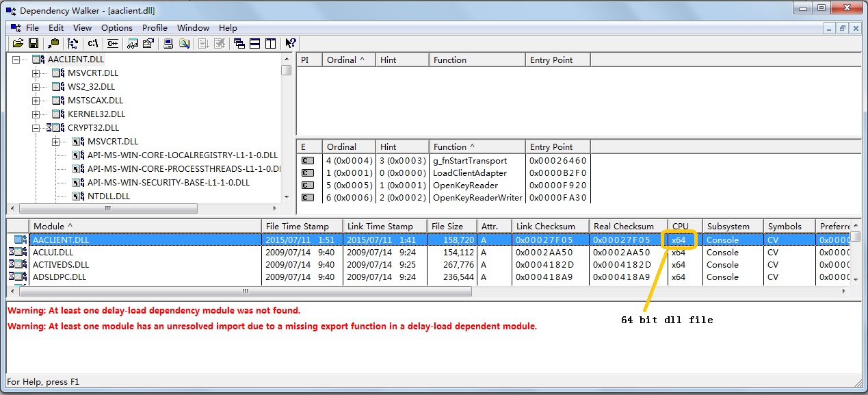Viewport: 868px width, 395px height.
Task: Sort exports by Entry Point column header
Action: coord(557,146)
